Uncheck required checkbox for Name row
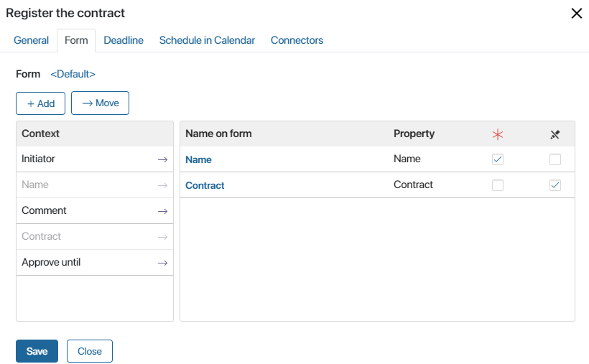The height and width of the screenshot is (364, 589). [498, 159]
